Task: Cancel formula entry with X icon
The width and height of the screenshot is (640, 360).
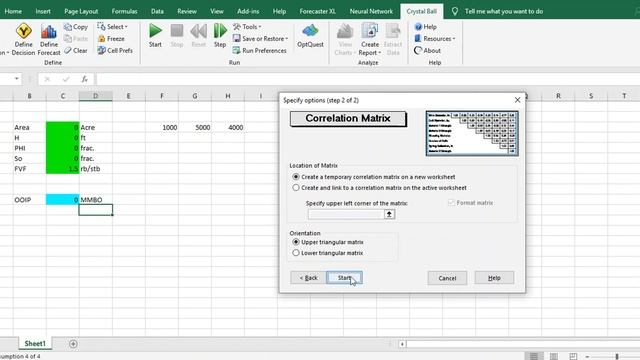Action: 47,79
